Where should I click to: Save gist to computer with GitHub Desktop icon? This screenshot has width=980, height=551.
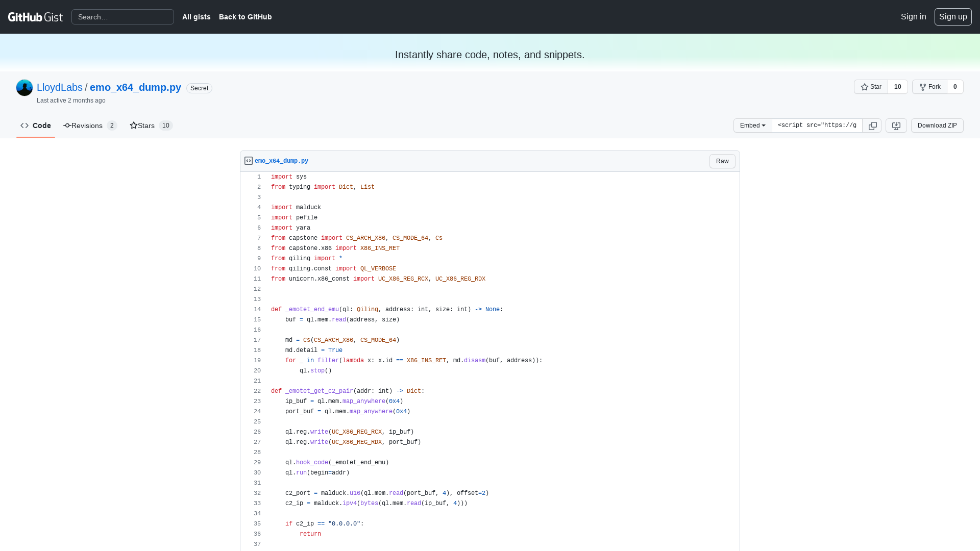coord(896,126)
